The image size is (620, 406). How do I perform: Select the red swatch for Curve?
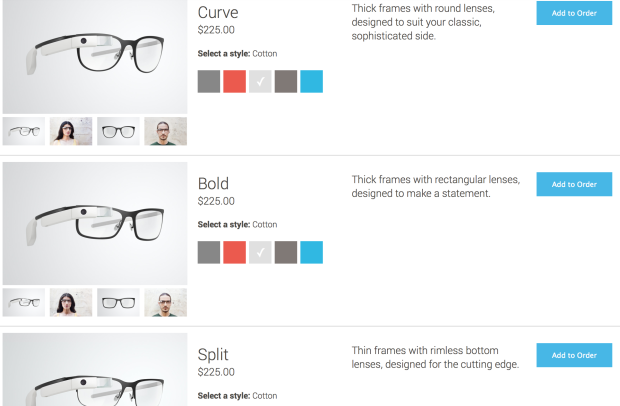[234, 81]
